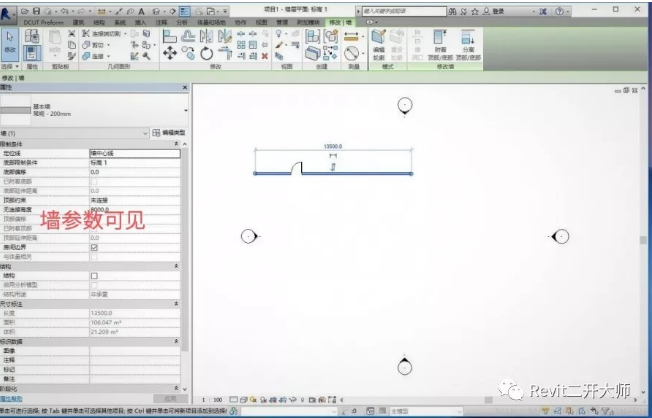Click the Help question mark icon
Image resolution: width=652 pixels, height=418 pixels.
pos(560,12)
